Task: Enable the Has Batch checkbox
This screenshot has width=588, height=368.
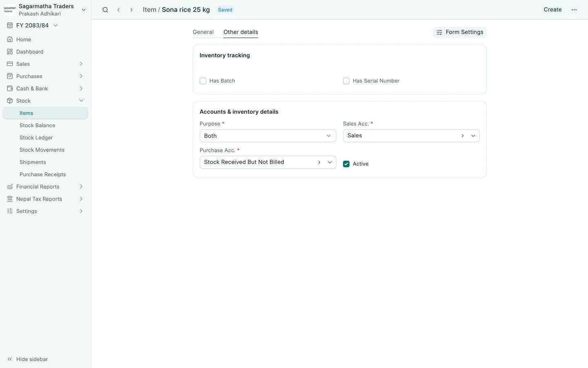Action: pyautogui.click(x=203, y=81)
